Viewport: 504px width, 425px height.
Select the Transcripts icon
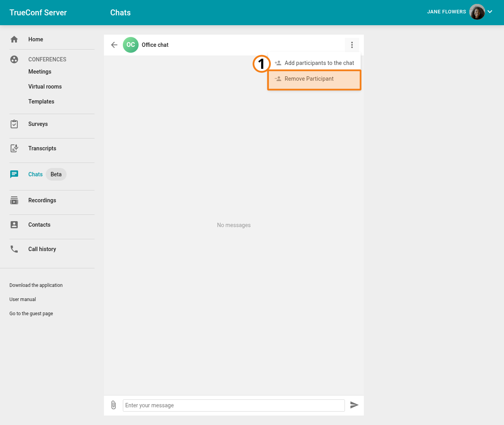tap(14, 148)
